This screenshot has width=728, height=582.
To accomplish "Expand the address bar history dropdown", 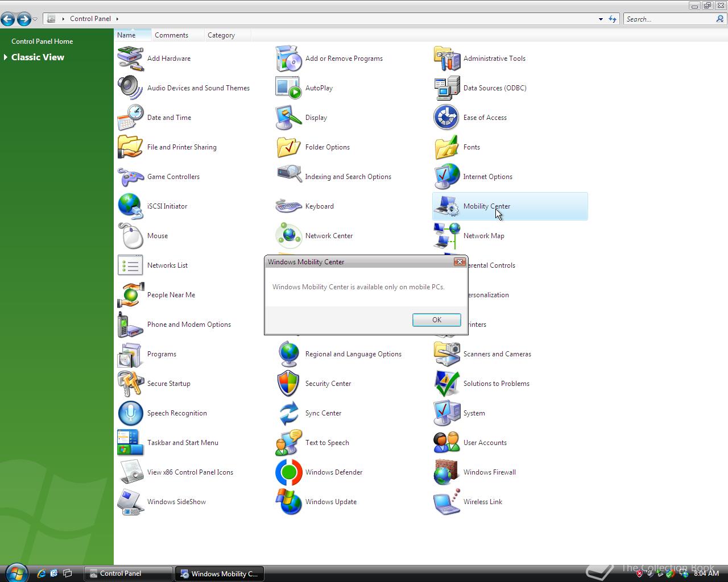I will (x=601, y=19).
